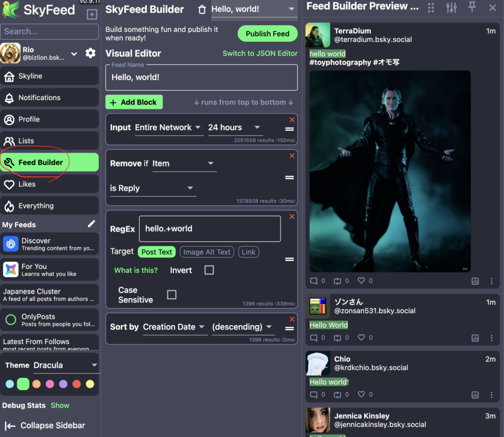The image size is (504, 437).
Task: Repost Chio's Hello world post
Action: coord(337,395)
